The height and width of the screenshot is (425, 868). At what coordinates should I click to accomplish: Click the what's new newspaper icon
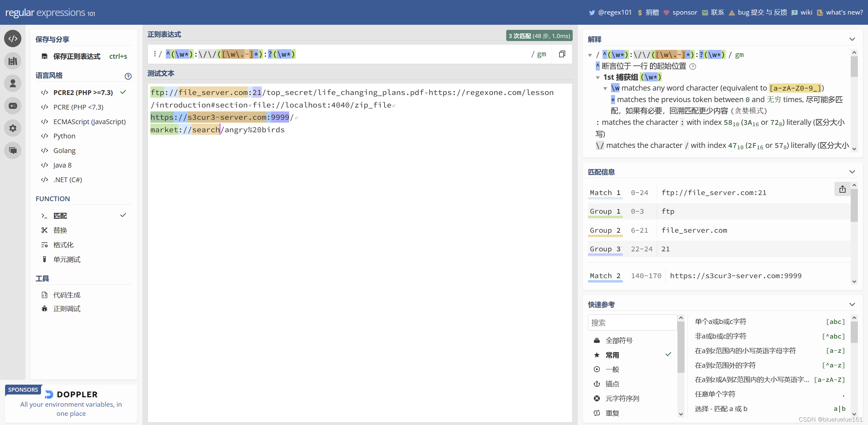(x=820, y=13)
